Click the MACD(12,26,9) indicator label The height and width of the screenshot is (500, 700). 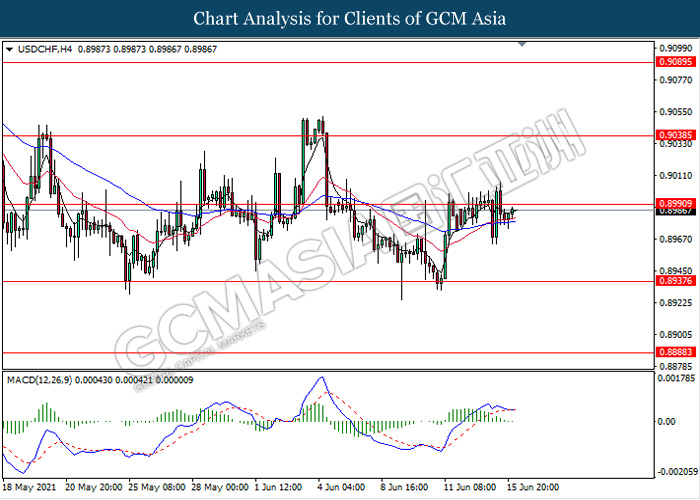[x=39, y=380]
